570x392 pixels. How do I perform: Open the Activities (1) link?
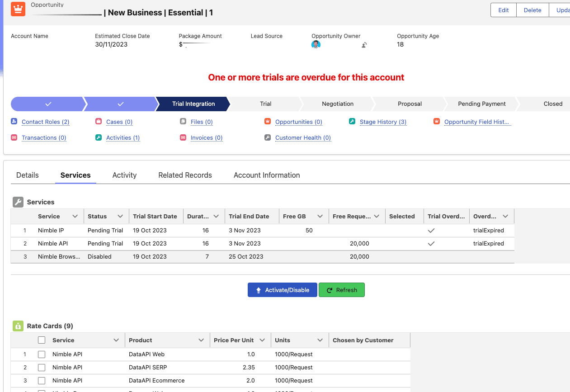tap(123, 138)
